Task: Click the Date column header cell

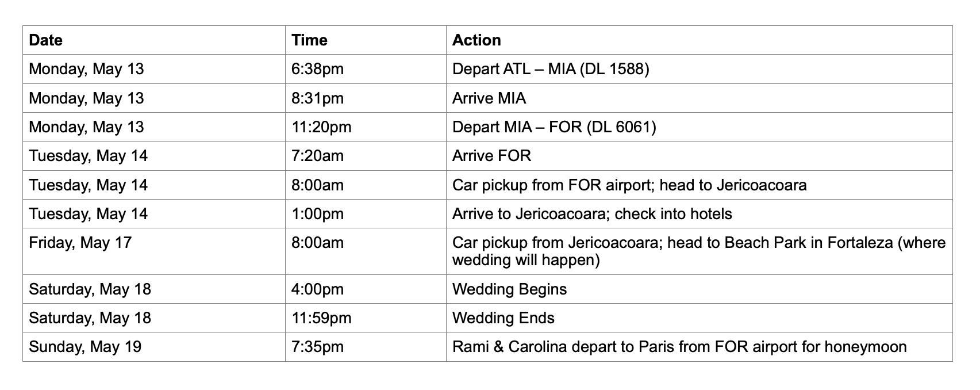Action: (154, 40)
